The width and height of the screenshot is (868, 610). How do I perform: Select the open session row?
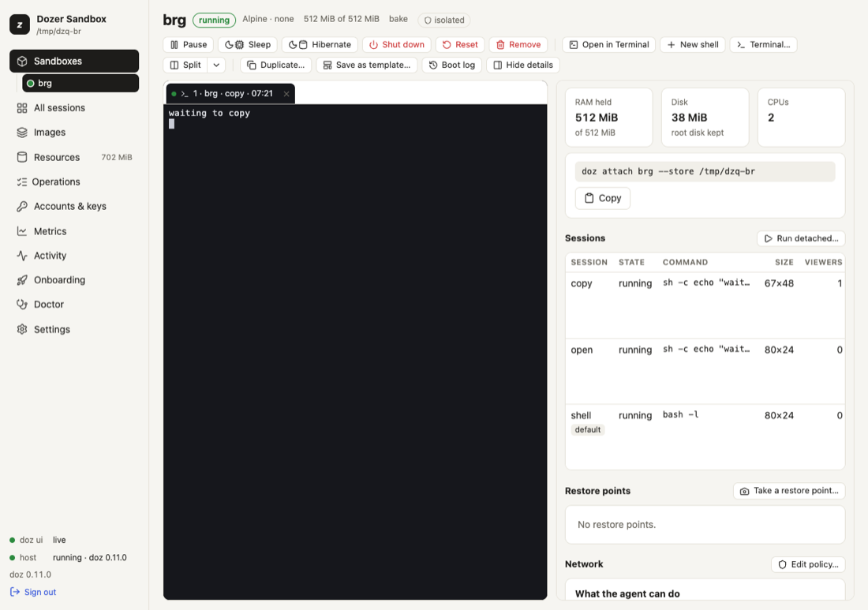[x=705, y=372]
